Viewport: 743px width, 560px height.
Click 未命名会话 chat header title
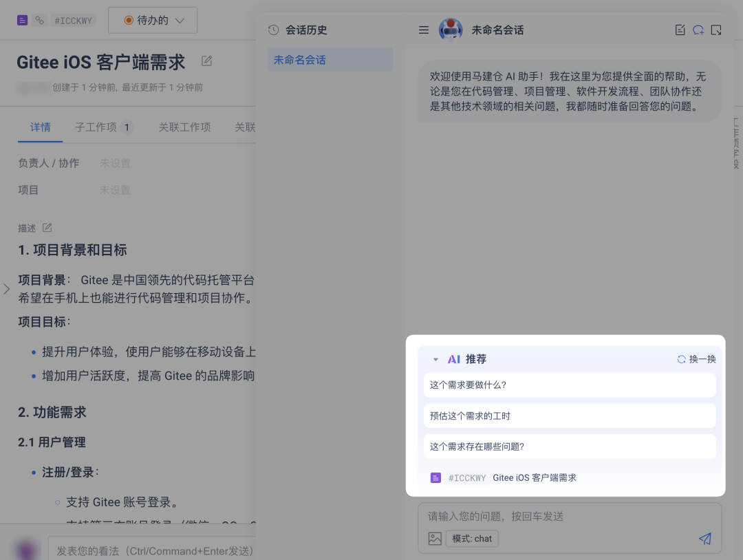[497, 30]
